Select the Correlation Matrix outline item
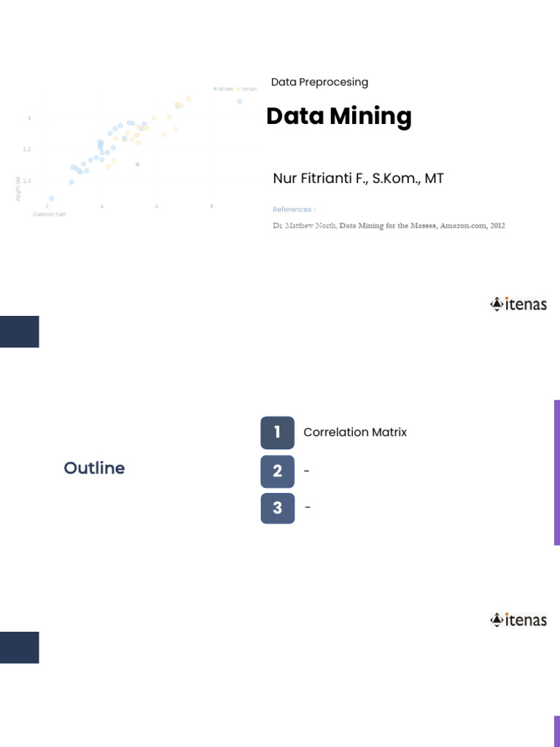 click(355, 433)
